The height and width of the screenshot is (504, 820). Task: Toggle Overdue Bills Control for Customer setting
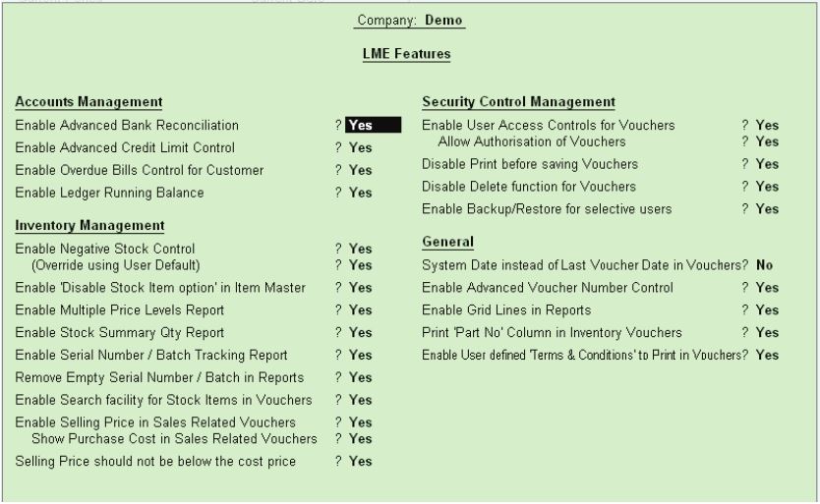361,171
